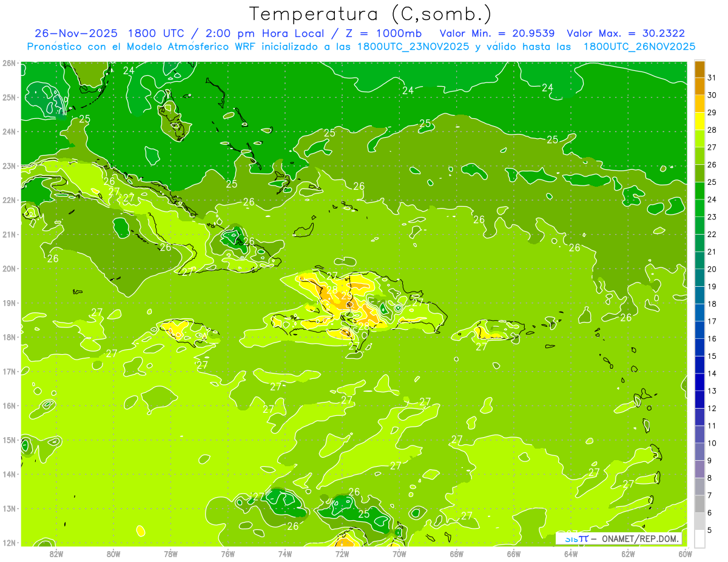Screen dimensions: 728x562
Task: Click the '70W' longitude axis label
Action: pos(399,554)
